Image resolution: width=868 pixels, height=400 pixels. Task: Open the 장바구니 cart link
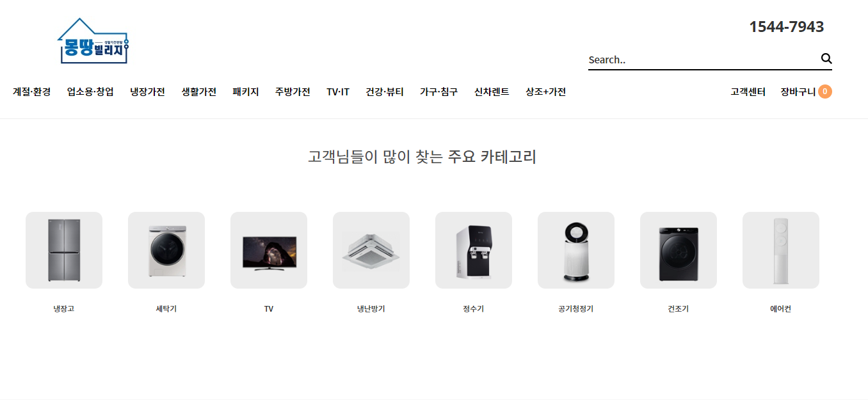click(x=798, y=92)
